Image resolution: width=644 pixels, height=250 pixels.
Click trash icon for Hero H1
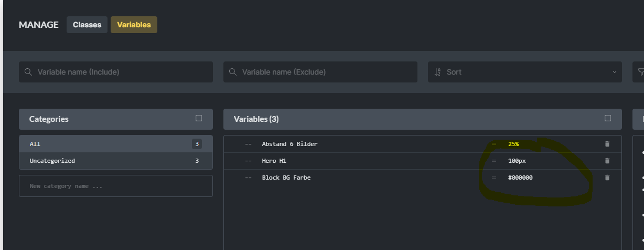click(607, 161)
